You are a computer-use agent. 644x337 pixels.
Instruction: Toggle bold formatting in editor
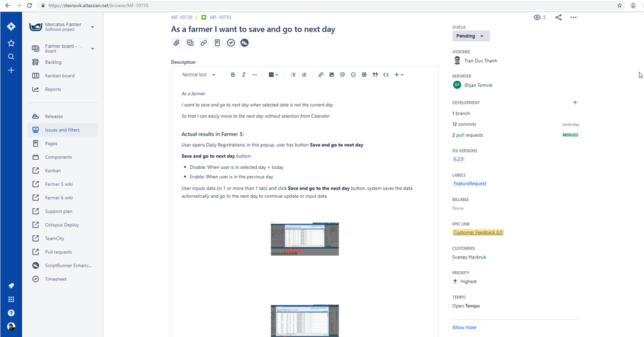coord(233,75)
